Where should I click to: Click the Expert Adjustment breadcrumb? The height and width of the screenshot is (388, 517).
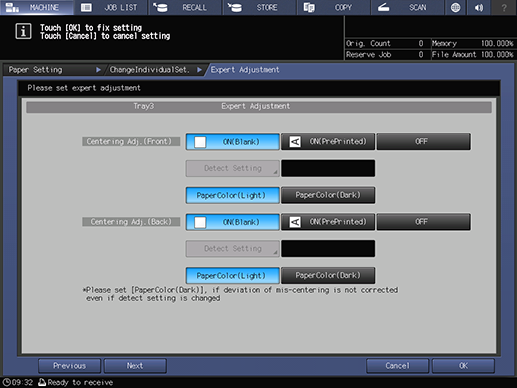(x=245, y=70)
